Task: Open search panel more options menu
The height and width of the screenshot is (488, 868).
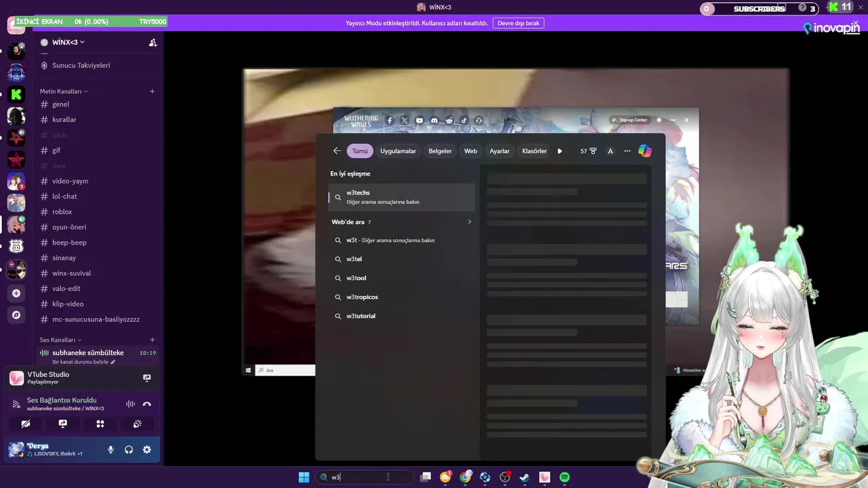Action: click(627, 151)
